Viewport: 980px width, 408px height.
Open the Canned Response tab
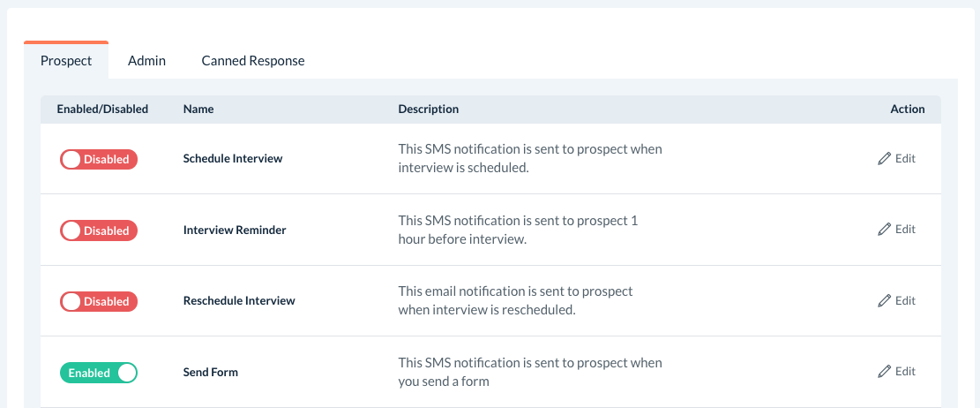[x=253, y=61]
